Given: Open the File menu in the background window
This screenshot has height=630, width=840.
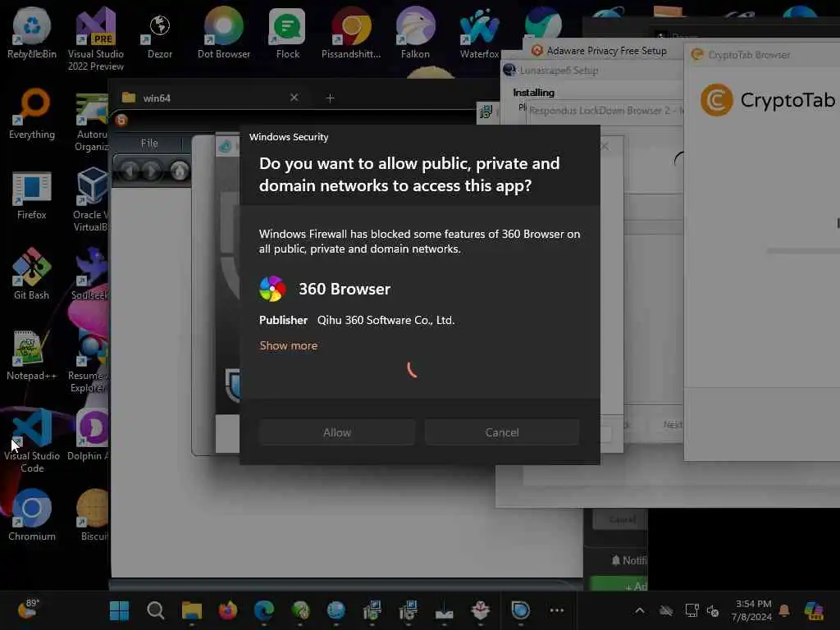Looking at the screenshot, I should point(149,143).
